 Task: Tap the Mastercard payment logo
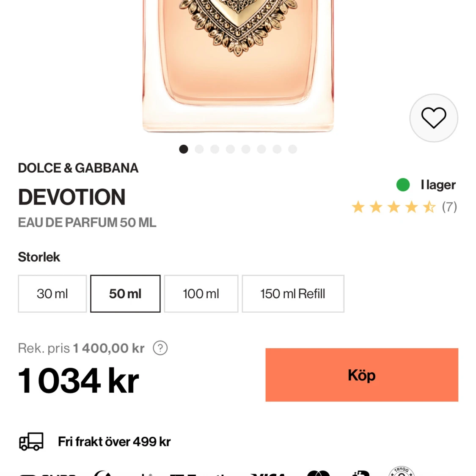tap(318, 473)
